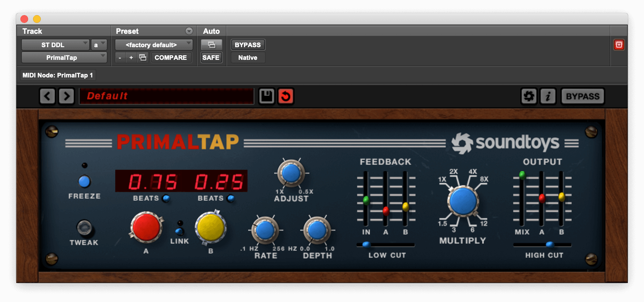This screenshot has height=302, width=644.
Task: Copy plugin settings icon next to plus
Action: click(x=143, y=57)
